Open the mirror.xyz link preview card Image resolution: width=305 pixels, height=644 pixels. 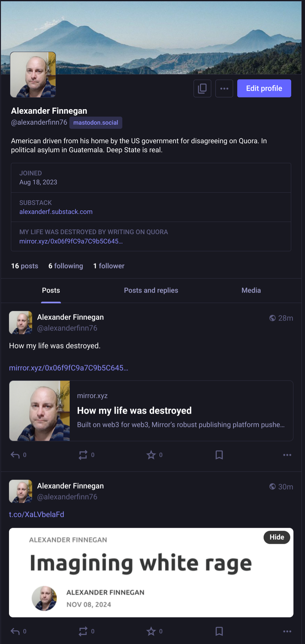tap(151, 411)
